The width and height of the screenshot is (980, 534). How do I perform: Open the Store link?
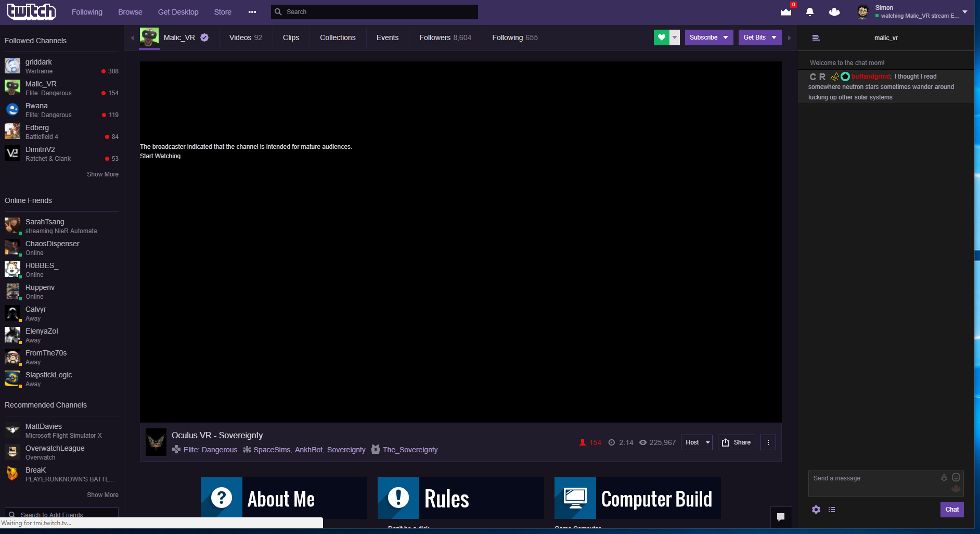click(223, 12)
